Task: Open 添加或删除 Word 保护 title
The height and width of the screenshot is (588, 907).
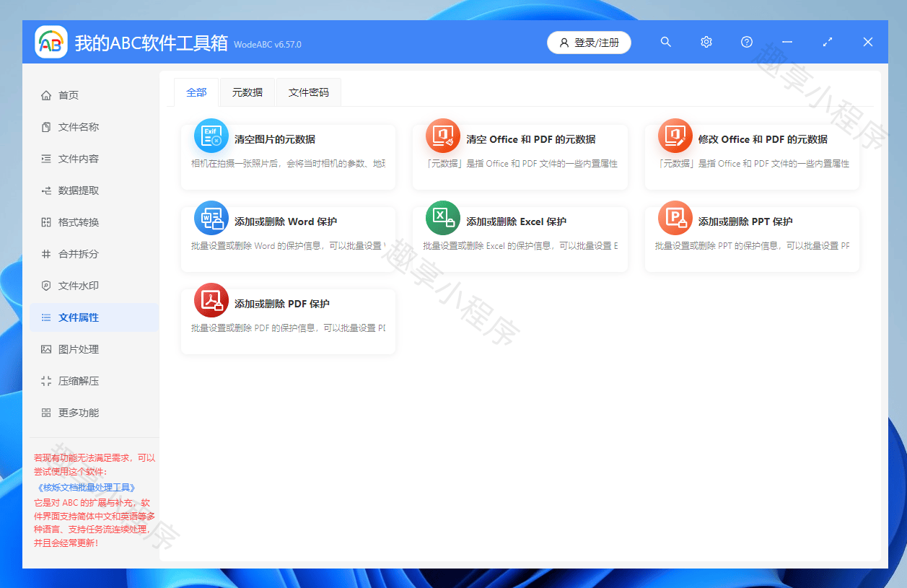Action: tap(286, 221)
